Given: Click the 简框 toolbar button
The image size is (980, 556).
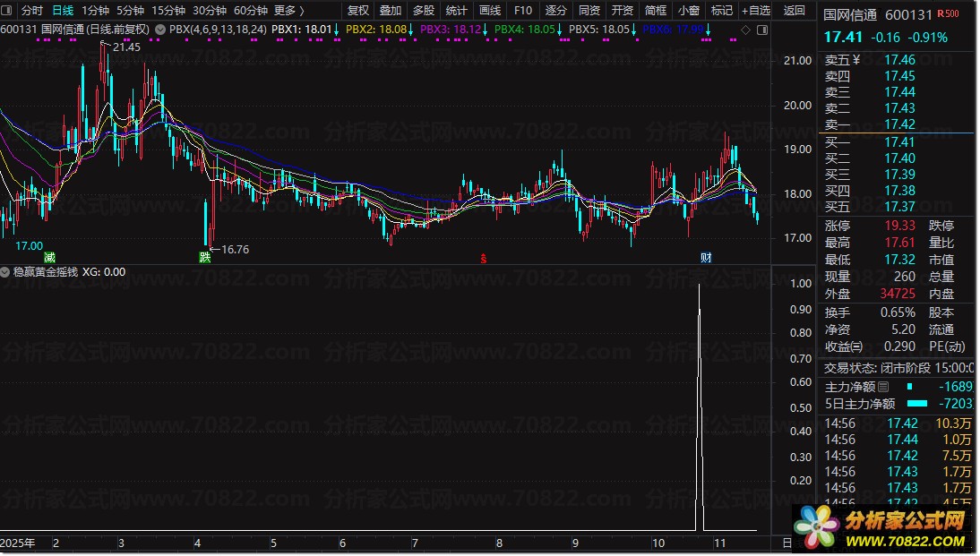Looking at the screenshot, I should point(655,11).
